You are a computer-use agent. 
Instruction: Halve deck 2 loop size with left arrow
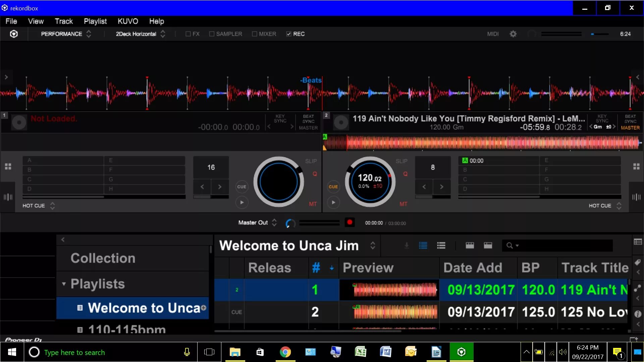(424, 187)
